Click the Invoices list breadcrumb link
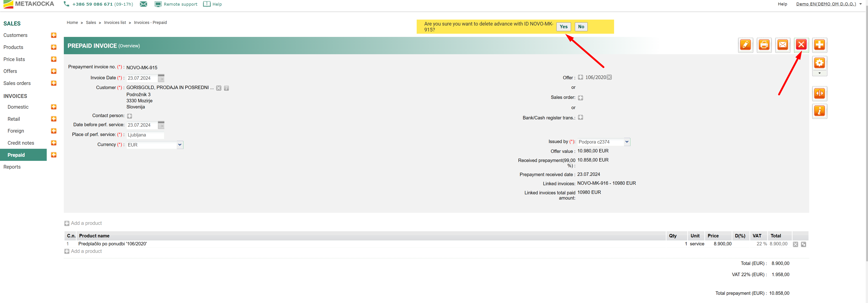868x303 pixels. [115, 23]
